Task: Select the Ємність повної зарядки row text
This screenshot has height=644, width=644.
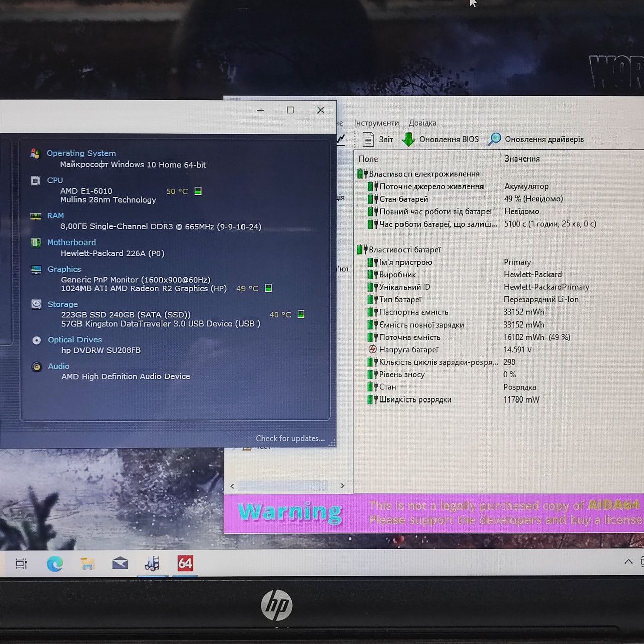Action: coord(422,325)
